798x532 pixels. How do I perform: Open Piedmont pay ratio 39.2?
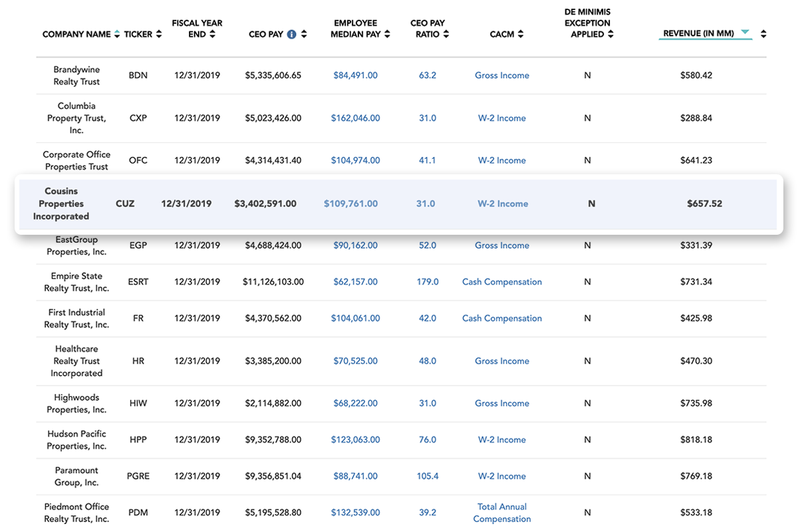tap(428, 513)
